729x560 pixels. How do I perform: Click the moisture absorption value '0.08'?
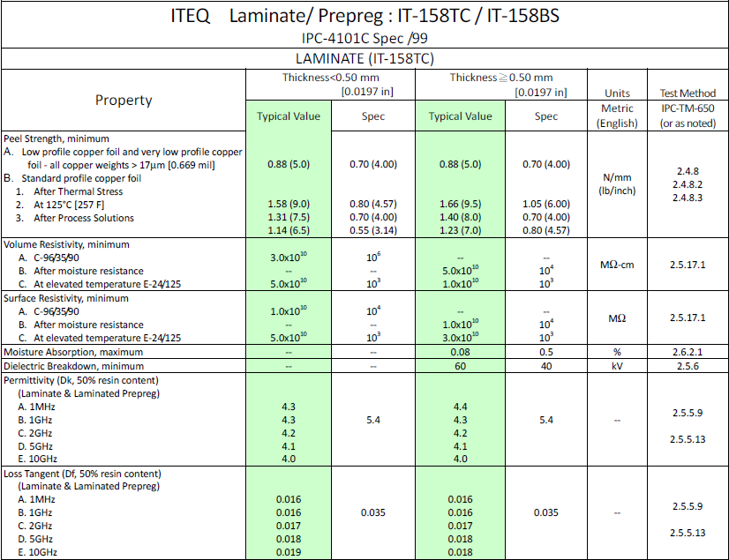coord(461,352)
